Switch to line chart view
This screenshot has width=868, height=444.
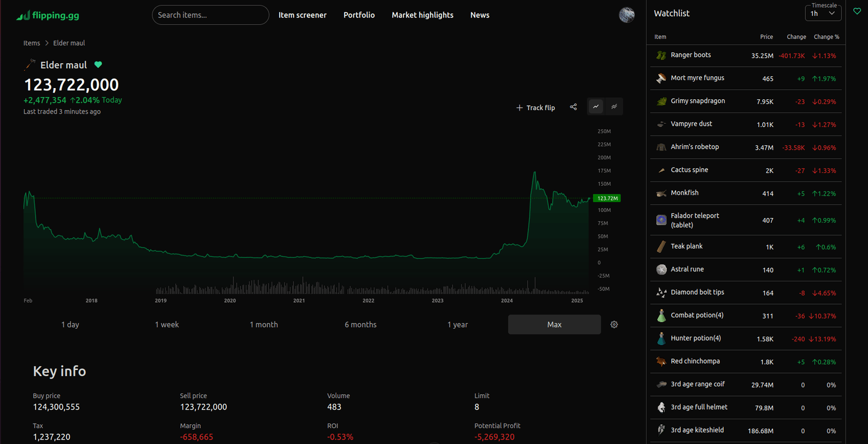596,107
